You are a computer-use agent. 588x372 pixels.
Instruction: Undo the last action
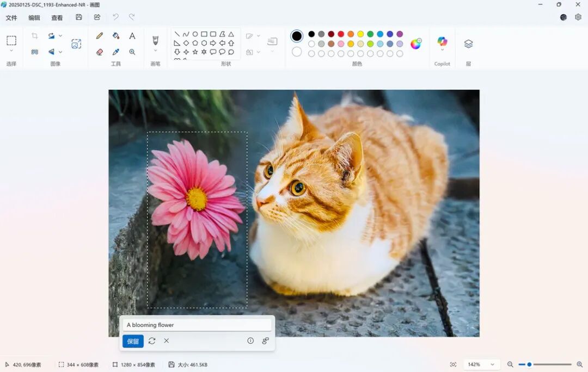[x=115, y=17]
